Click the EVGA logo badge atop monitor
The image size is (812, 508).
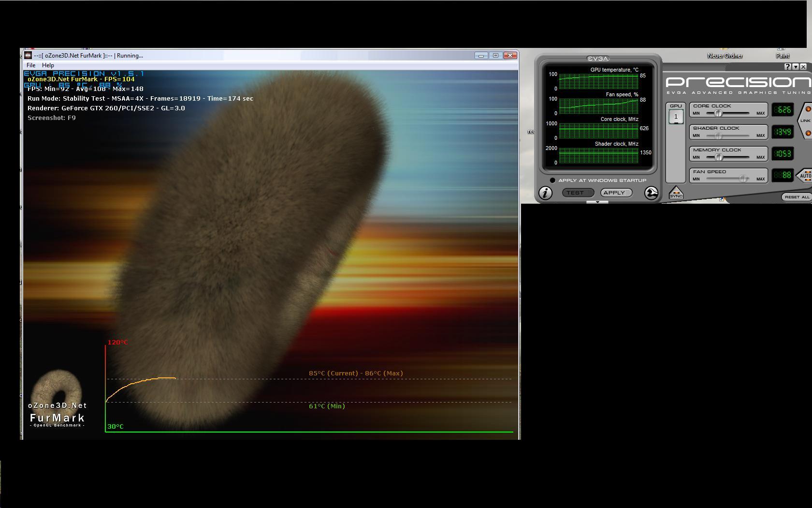click(598, 59)
